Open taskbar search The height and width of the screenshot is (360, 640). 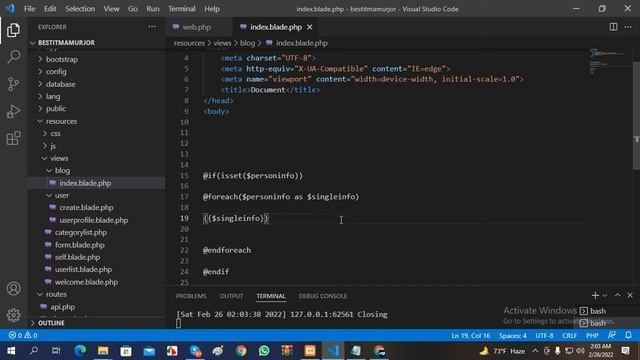[x=34, y=351]
